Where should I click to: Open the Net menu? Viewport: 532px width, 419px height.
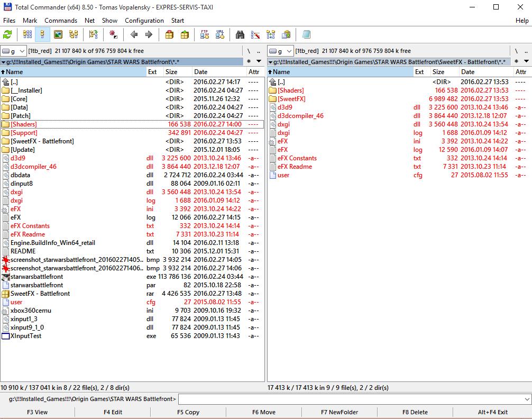click(89, 21)
